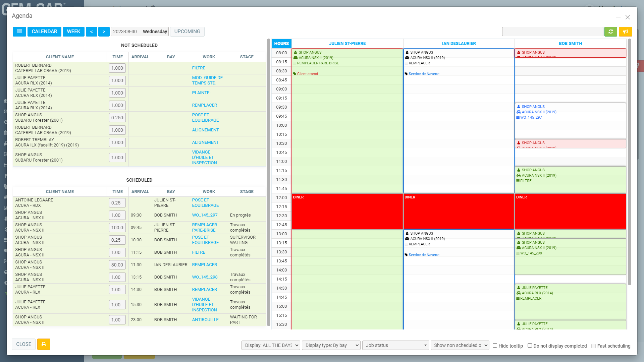Click the search field at top right
Viewport: 644px width, 362px height.
point(552,32)
